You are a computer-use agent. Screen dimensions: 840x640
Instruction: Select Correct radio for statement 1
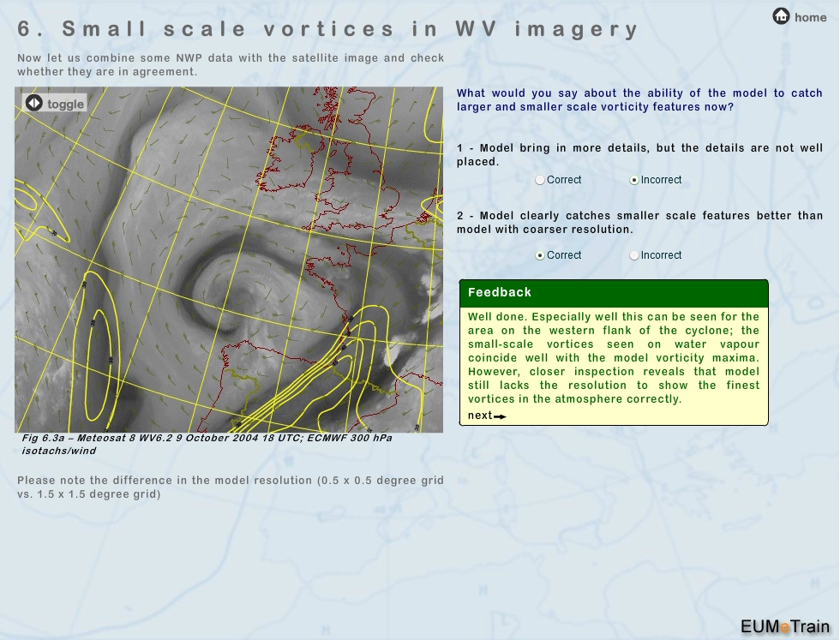[x=540, y=180]
